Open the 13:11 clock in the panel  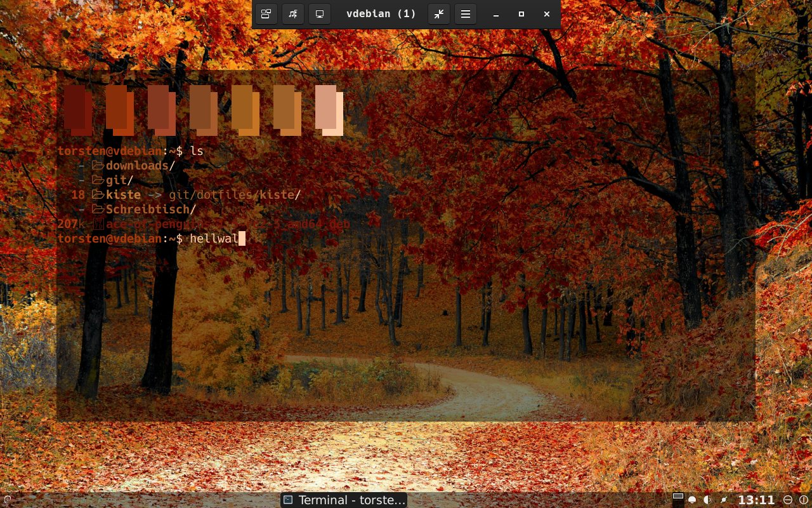[x=756, y=500]
